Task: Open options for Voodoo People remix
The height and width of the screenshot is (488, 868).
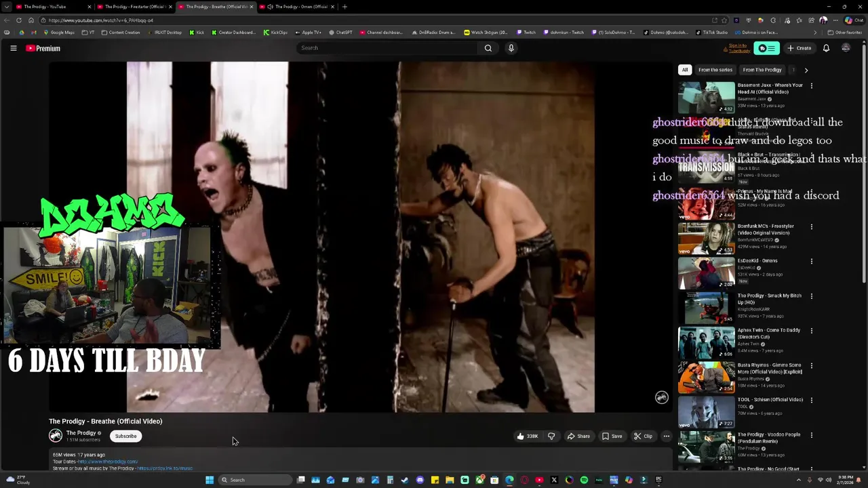Action: (811, 435)
